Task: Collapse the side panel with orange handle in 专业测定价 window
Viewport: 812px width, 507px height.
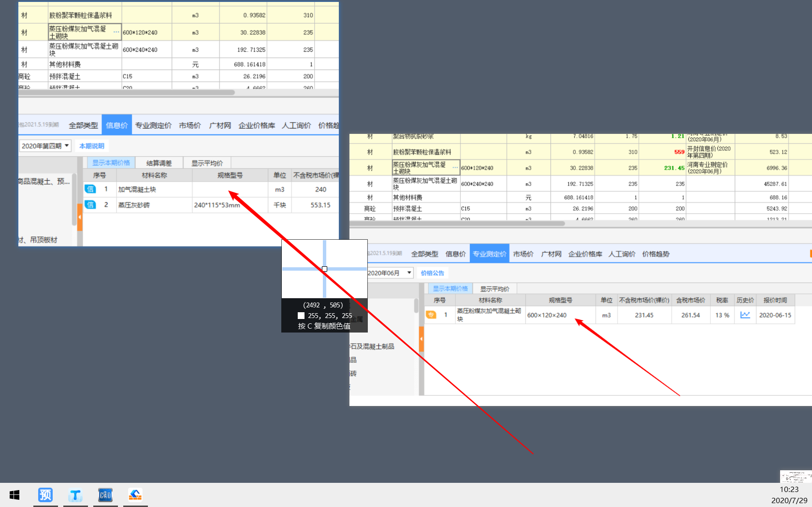Action: (421, 339)
